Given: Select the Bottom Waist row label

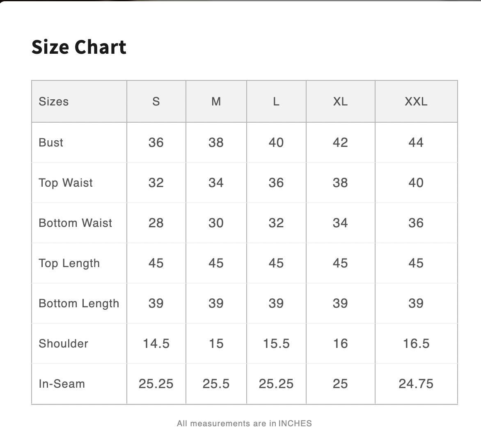Looking at the screenshot, I should pos(75,223).
